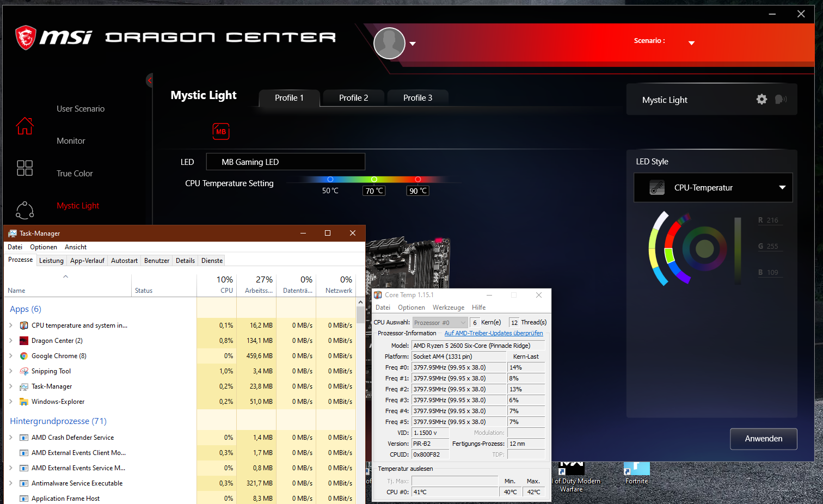The image size is (823, 504).
Task: Expand the Google Chrome (8) process group
Action: tap(11, 356)
